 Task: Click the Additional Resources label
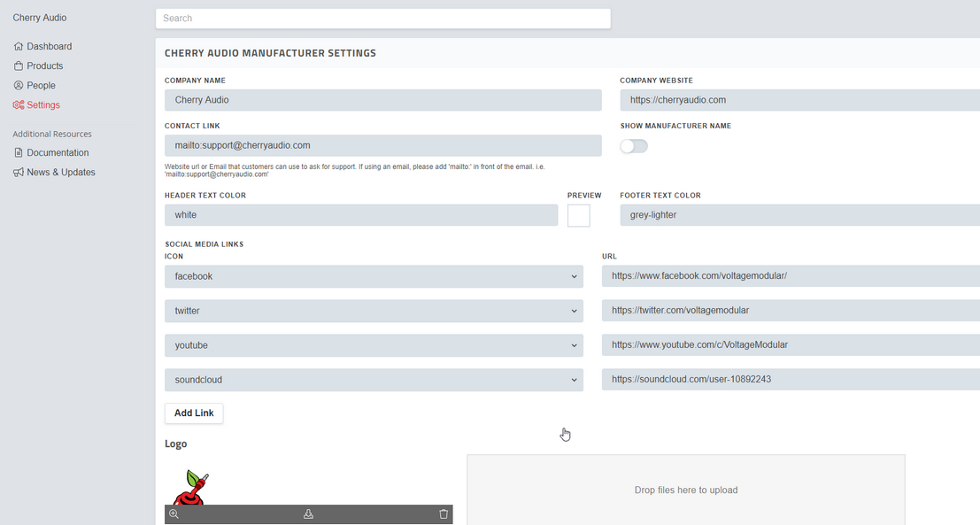pos(52,134)
